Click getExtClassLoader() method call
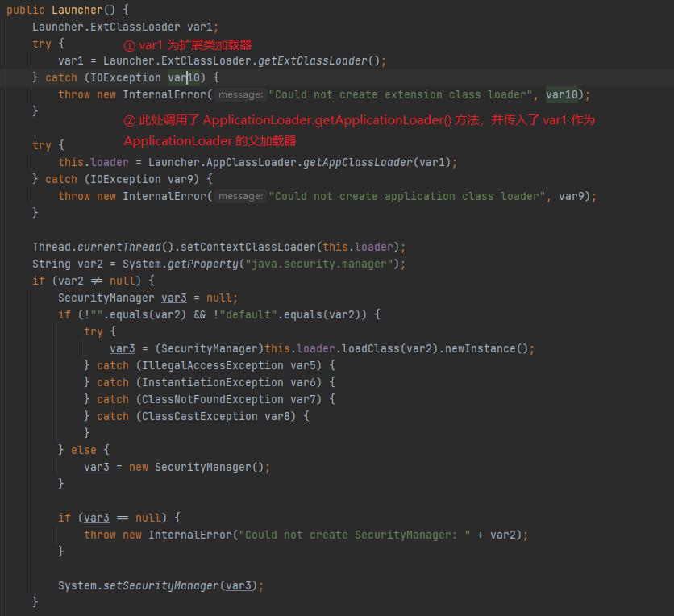 319,60
